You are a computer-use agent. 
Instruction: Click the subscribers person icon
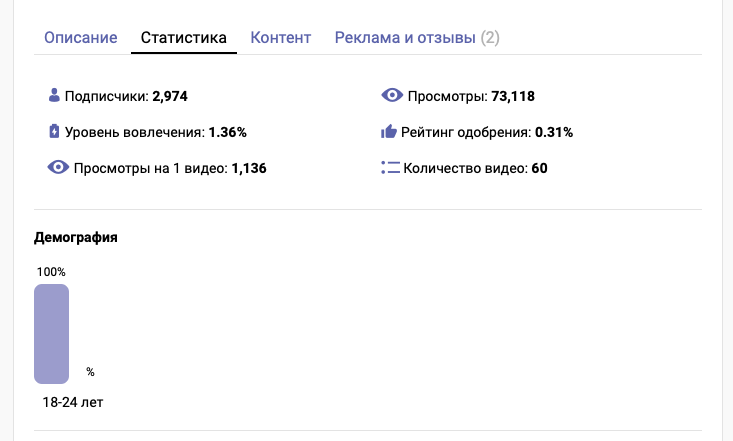pyautogui.click(x=54, y=96)
